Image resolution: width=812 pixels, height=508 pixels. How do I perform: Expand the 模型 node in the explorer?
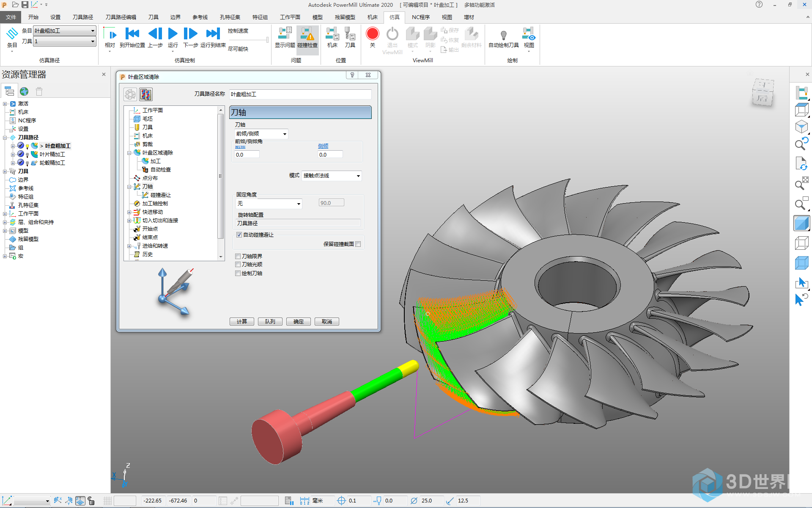coord(5,231)
